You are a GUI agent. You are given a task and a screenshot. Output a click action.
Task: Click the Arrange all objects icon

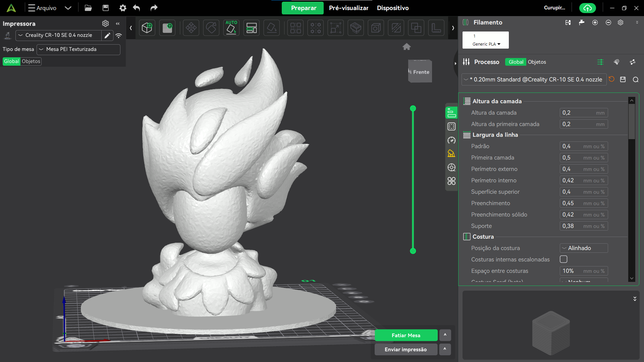click(x=252, y=28)
